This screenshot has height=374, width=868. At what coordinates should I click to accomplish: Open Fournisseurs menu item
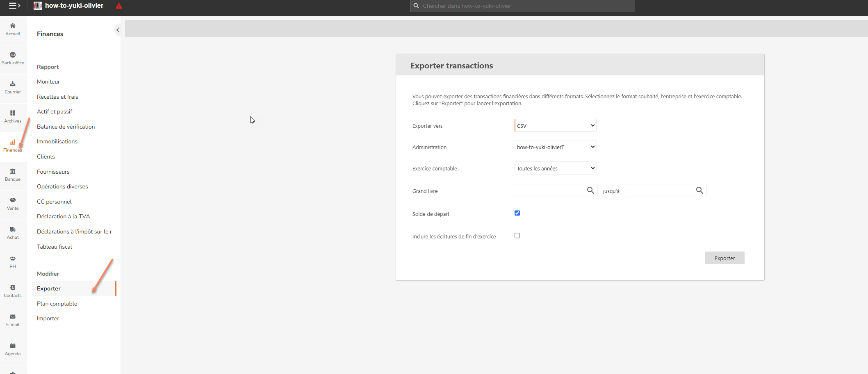tap(53, 172)
